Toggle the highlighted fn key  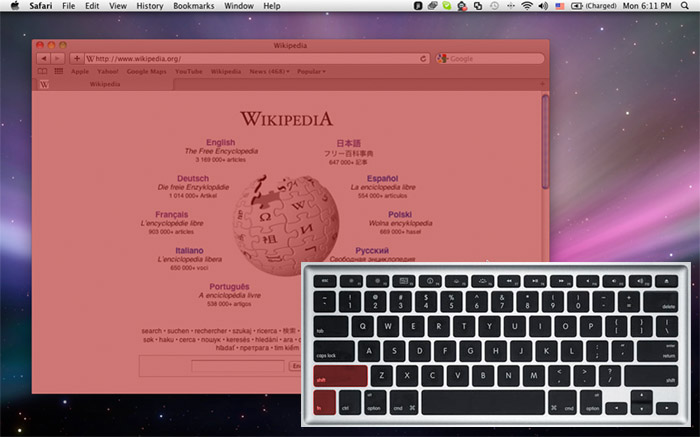[325, 403]
